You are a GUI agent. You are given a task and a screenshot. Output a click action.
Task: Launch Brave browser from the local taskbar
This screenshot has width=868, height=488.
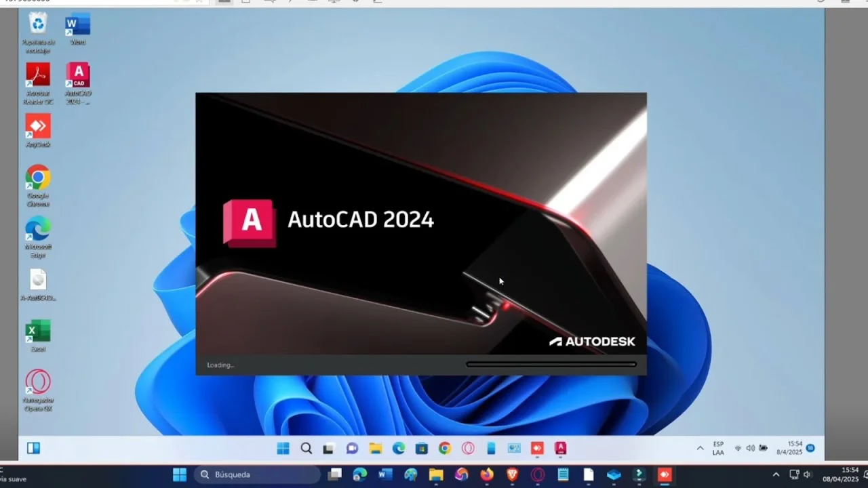click(512, 474)
